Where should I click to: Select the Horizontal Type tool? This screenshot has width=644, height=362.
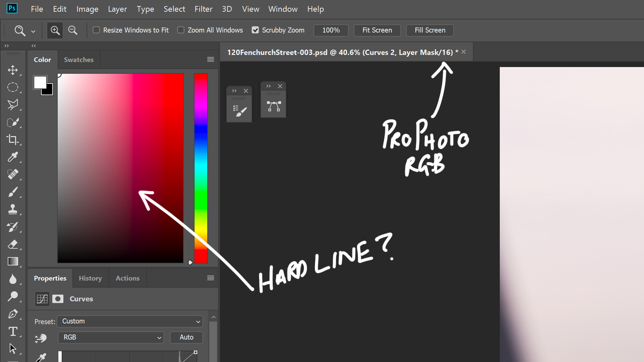pyautogui.click(x=13, y=331)
